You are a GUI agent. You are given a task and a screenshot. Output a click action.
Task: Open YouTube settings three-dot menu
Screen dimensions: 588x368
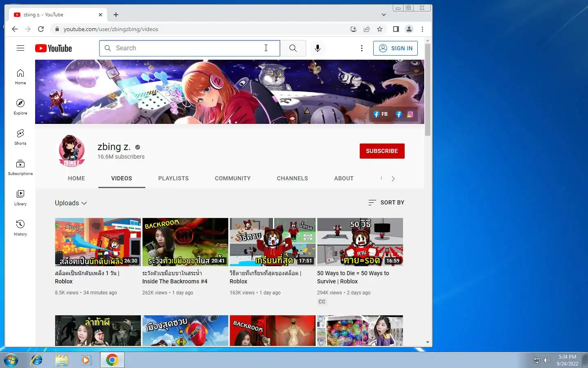(361, 48)
